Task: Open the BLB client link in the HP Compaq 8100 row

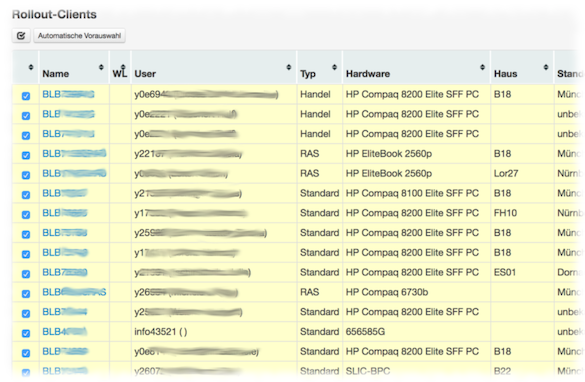Action: point(65,193)
